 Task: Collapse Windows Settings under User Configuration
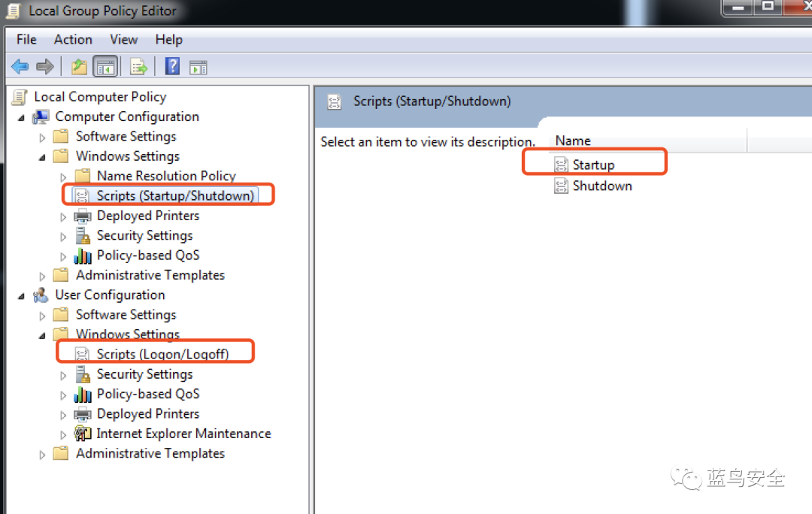coord(42,335)
